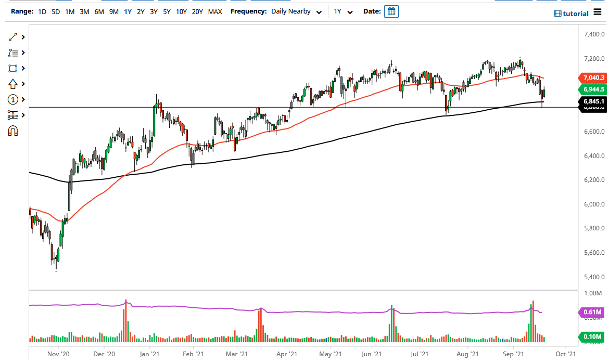Viewport: 609px width, 364px height.
Task: Open the Daily Nearby frequency dropdown
Action: [x=296, y=11]
